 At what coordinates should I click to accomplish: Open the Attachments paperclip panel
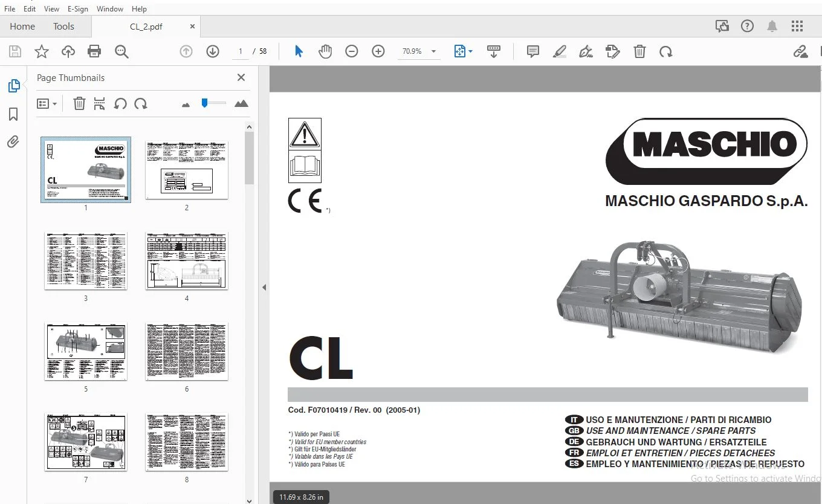[x=13, y=142]
